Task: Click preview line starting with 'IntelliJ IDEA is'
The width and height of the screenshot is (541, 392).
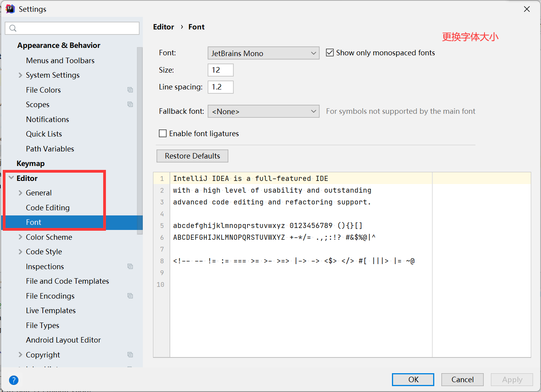Action: [x=251, y=179]
